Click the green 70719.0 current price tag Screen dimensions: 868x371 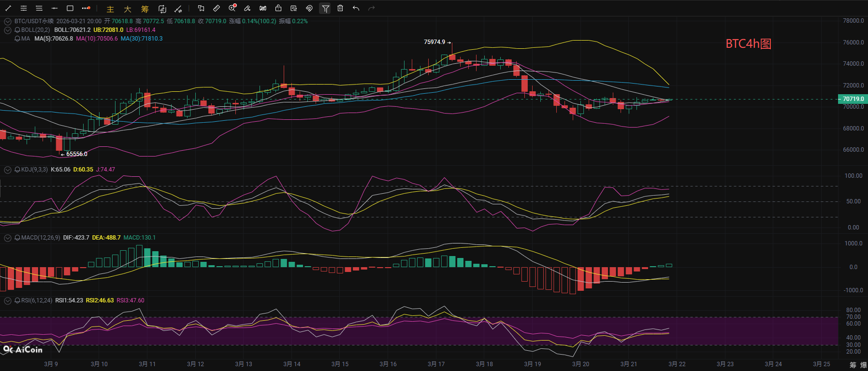click(x=853, y=99)
